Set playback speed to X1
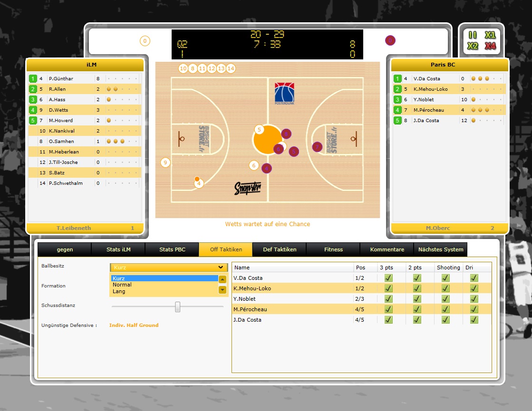532x411 pixels. coord(490,35)
